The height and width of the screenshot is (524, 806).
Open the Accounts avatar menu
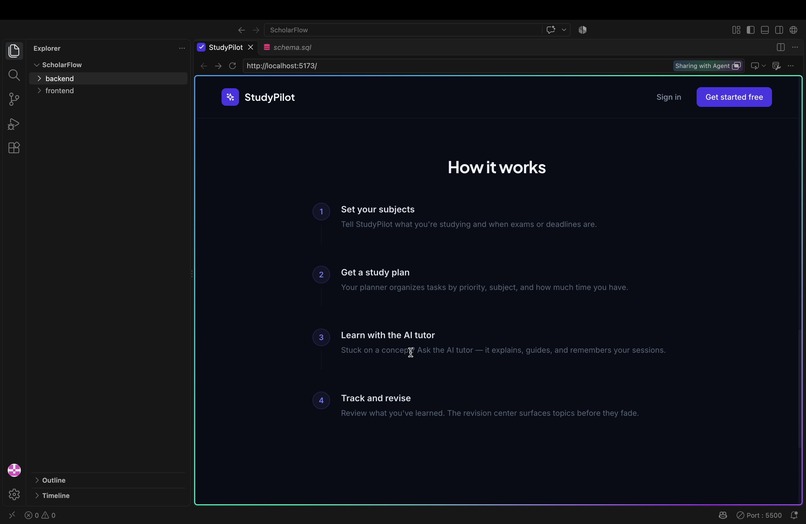click(x=14, y=470)
